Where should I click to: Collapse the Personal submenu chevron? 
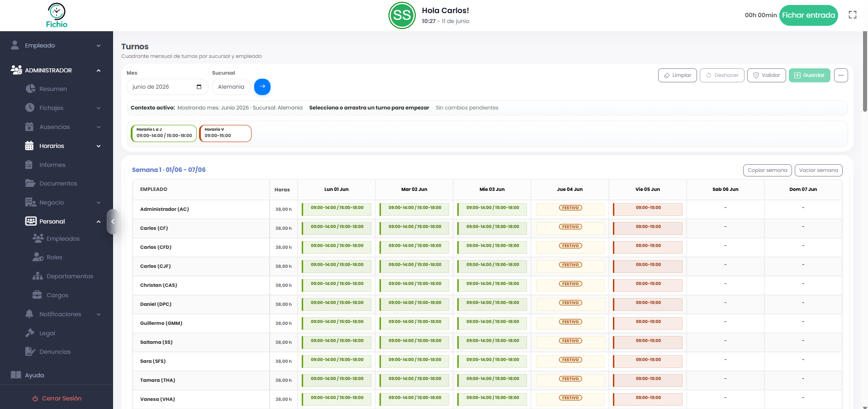[x=99, y=222]
